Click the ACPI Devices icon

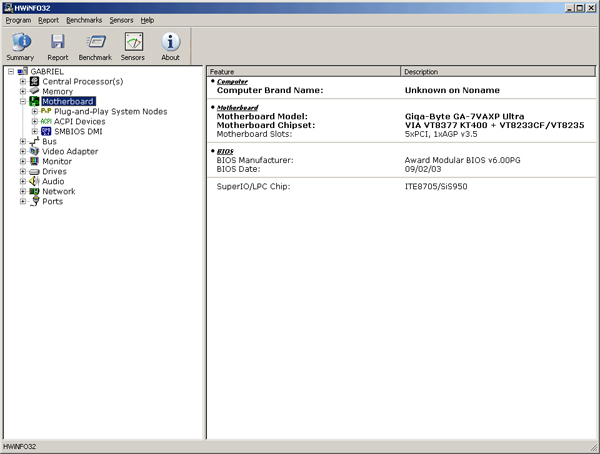[x=46, y=121]
